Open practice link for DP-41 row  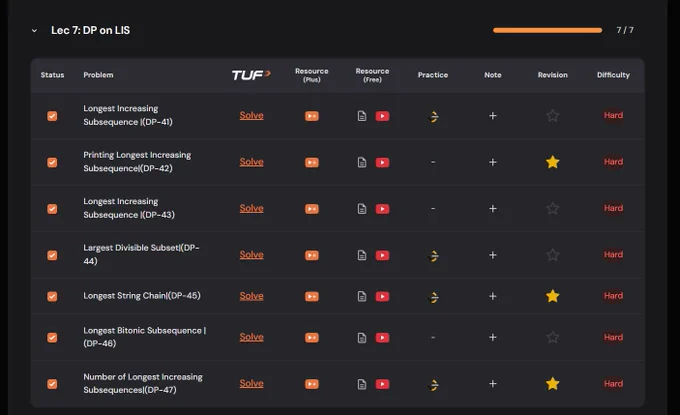(433, 117)
